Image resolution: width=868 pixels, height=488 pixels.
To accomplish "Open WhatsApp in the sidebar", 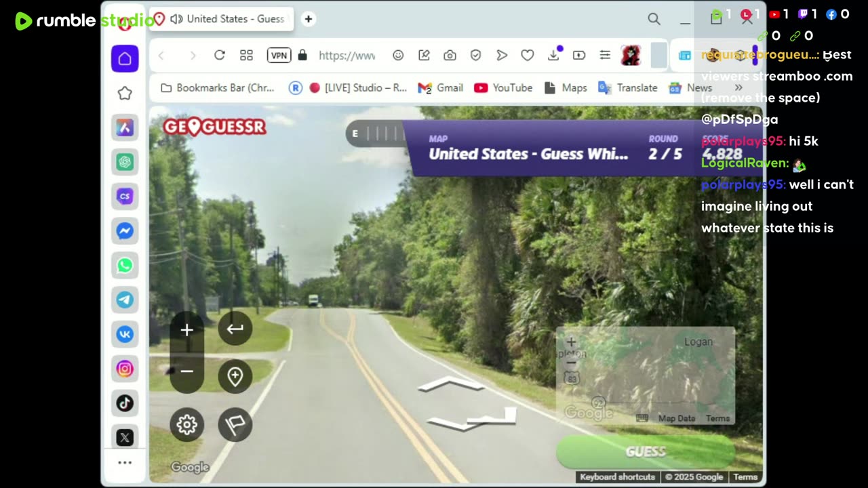I will pos(125,266).
